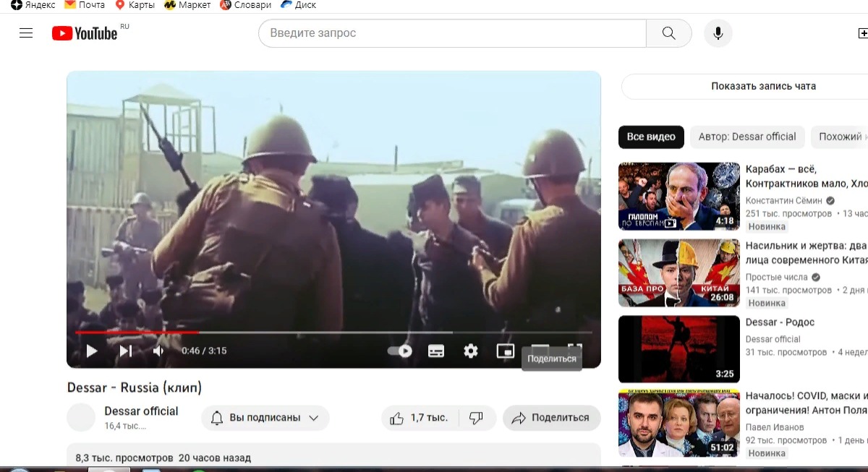Image resolution: width=868 pixels, height=472 pixels.
Task: Open the Dessar - Родос title link
Action: (x=780, y=322)
